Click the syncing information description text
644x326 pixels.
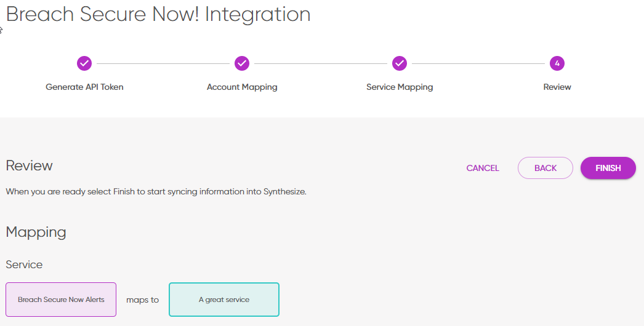point(156,191)
